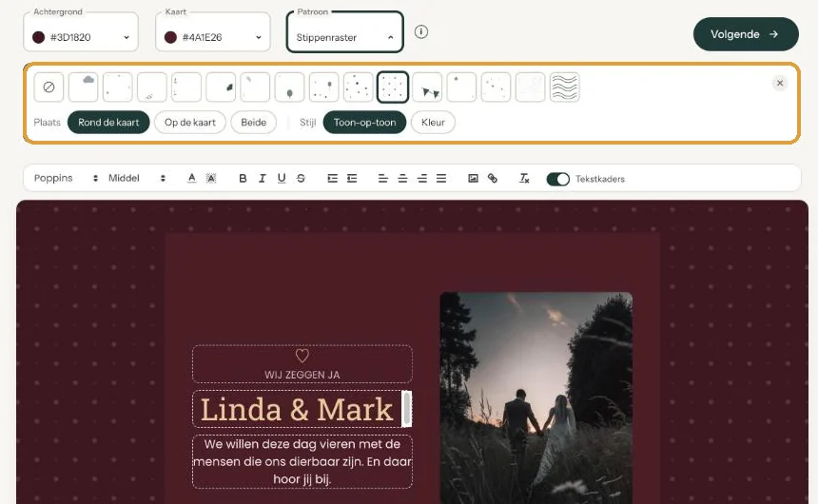Click the heart icon on the card
This screenshot has width=818, height=504.
[302, 356]
